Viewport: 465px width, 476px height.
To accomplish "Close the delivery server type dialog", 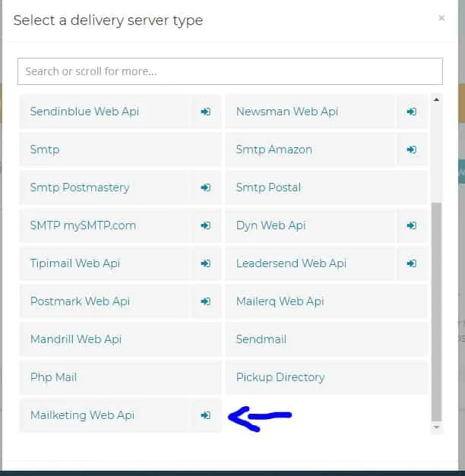I will point(441,18).
